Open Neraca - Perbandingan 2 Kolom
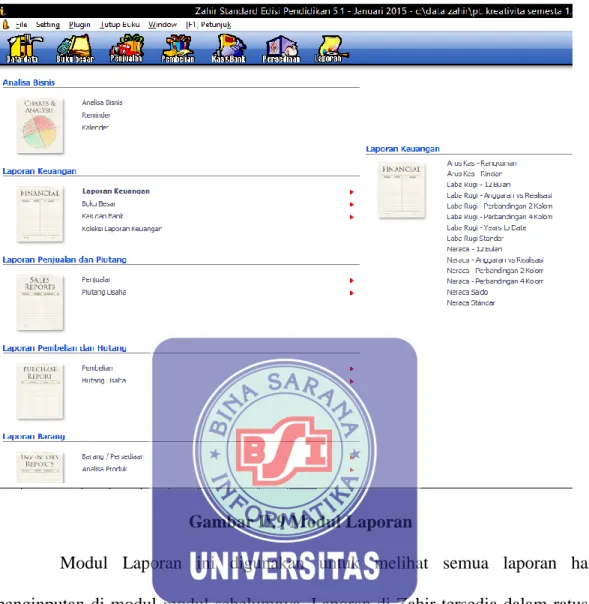 click(495, 271)
